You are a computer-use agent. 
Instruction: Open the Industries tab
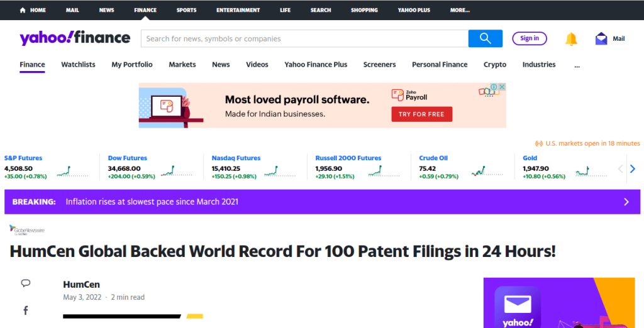click(539, 65)
